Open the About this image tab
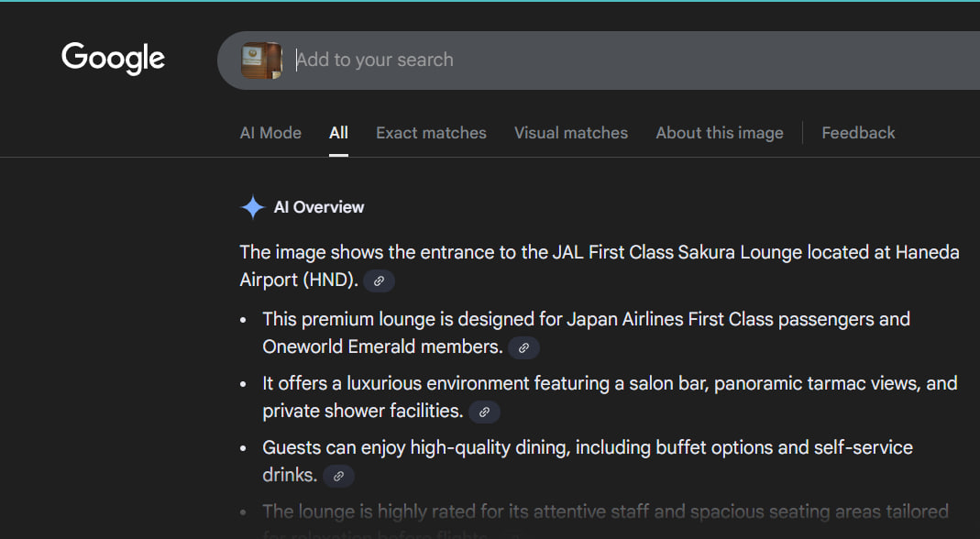The image size is (980, 539). (719, 133)
